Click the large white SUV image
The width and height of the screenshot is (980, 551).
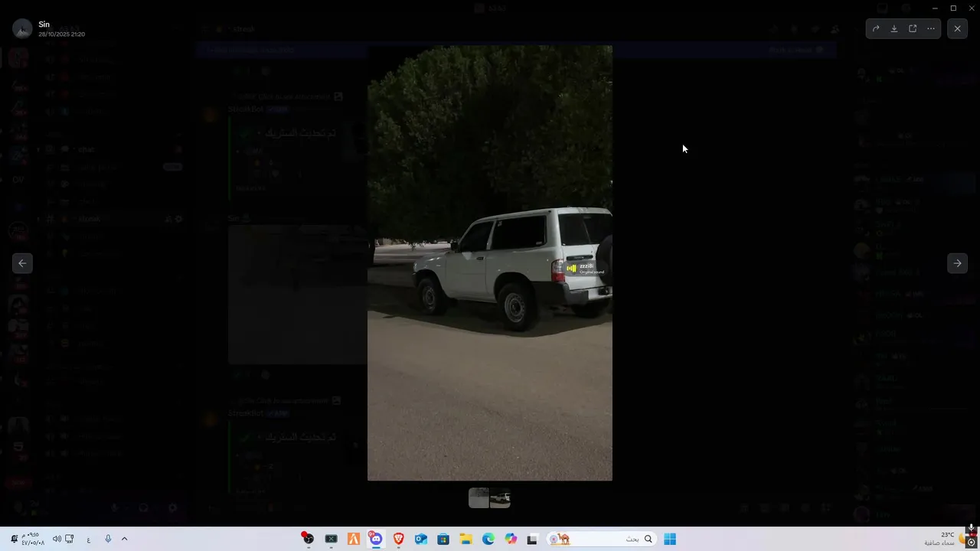pos(490,262)
